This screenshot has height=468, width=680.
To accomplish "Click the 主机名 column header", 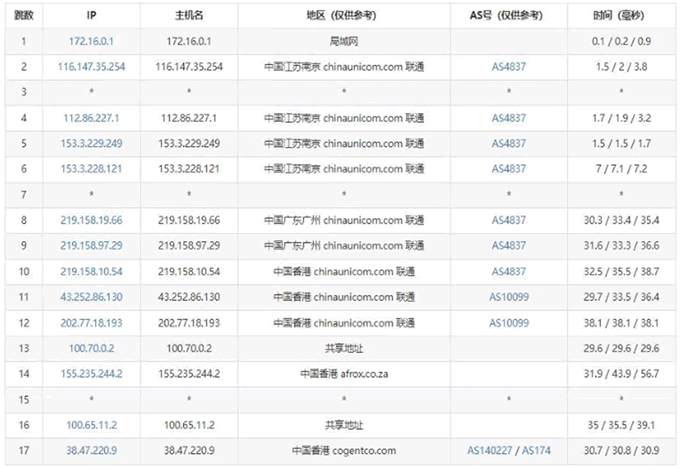I will point(189,16).
